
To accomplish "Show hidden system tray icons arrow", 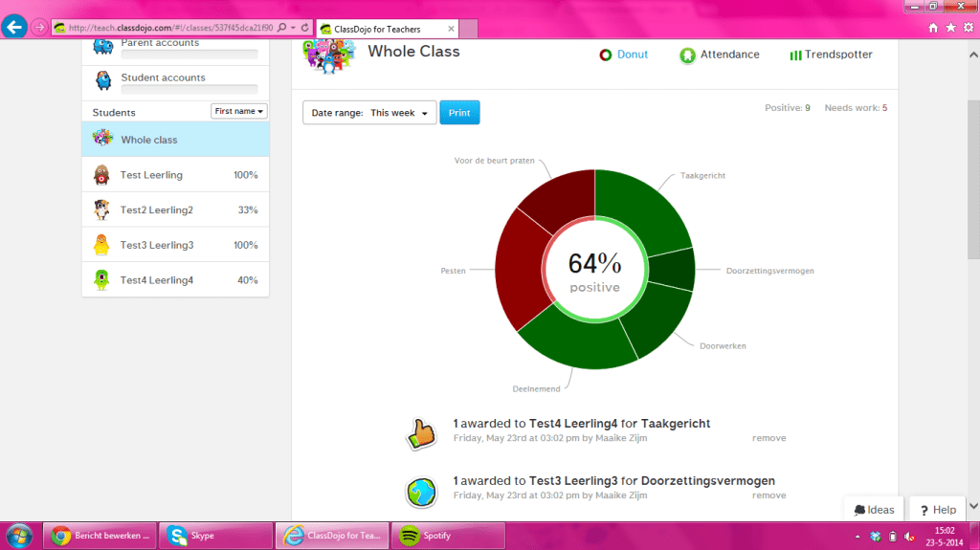I will click(857, 537).
